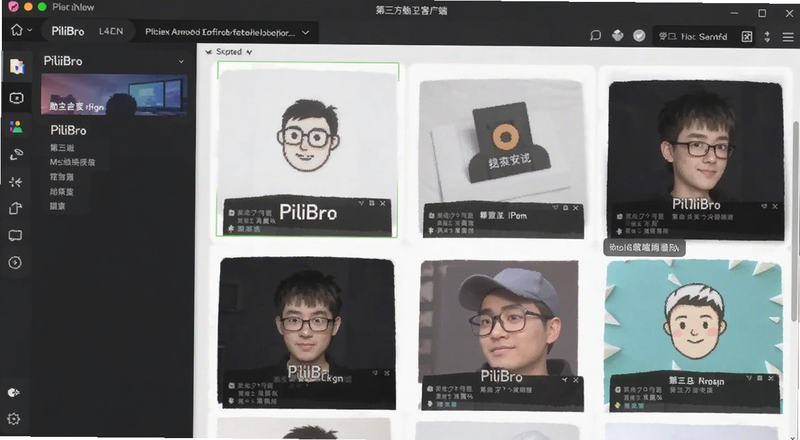Expand the 'Pitiex Amood' title dropdown
800x440 pixels.
tap(305, 32)
